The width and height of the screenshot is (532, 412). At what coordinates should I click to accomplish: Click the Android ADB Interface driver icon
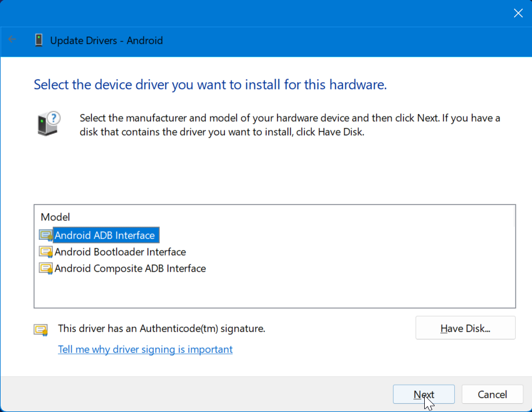tap(47, 235)
